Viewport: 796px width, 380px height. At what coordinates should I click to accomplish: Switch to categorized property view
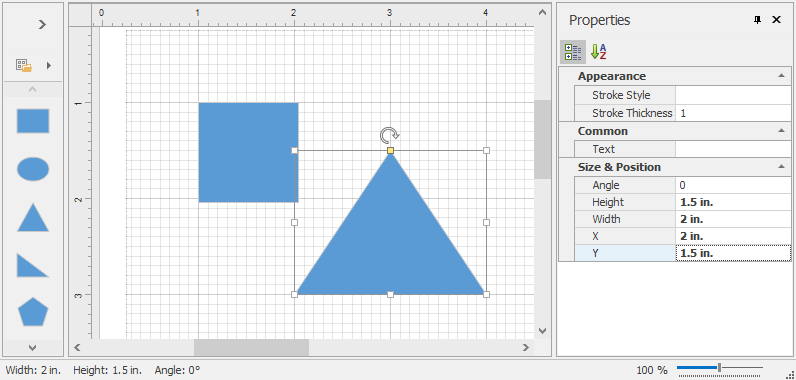[573, 52]
